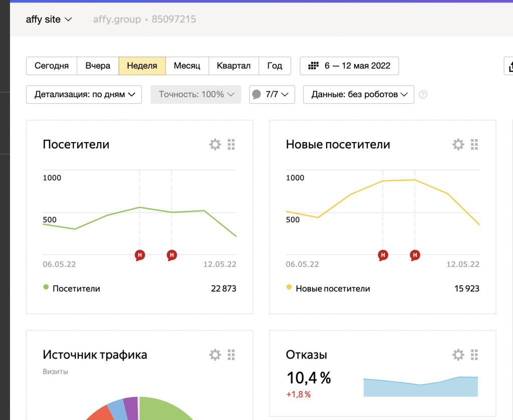Click the blue Отказы area sparkline chart
The width and height of the screenshot is (513, 420).
pyautogui.click(x=421, y=386)
